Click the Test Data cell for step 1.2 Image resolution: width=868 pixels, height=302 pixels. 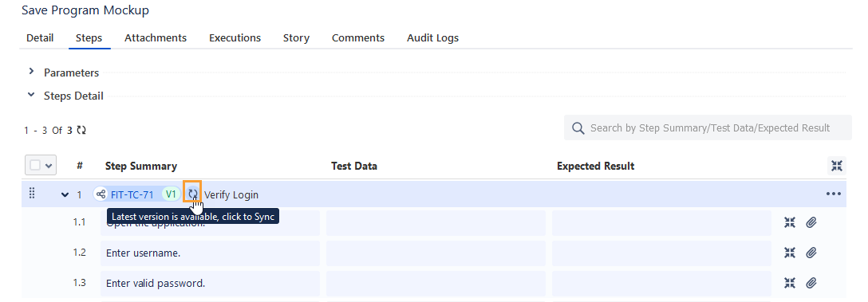click(x=436, y=253)
